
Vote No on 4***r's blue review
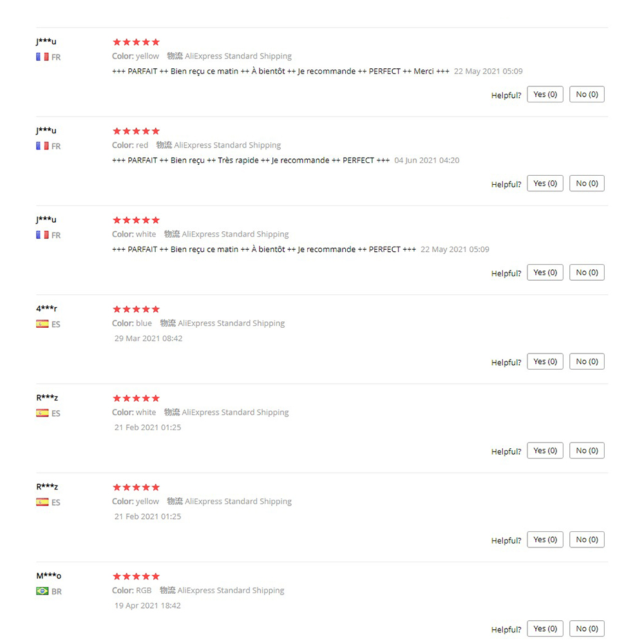[587, 361]
